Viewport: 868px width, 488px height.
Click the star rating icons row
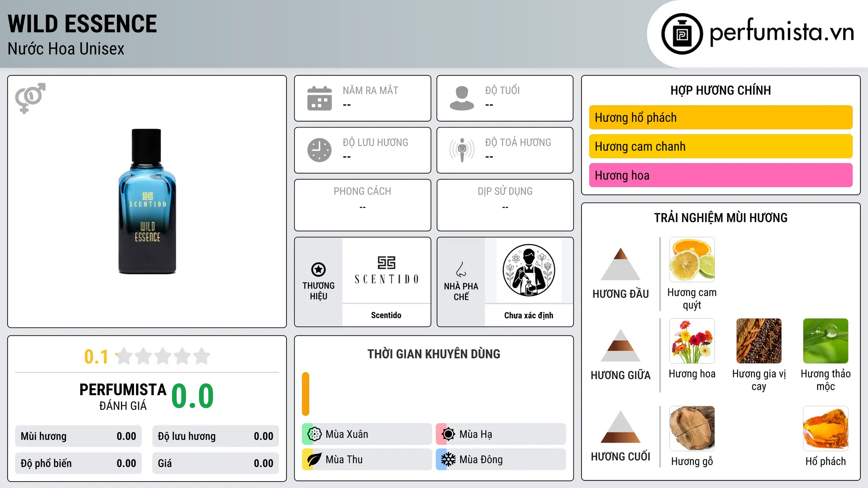point(163,356)
